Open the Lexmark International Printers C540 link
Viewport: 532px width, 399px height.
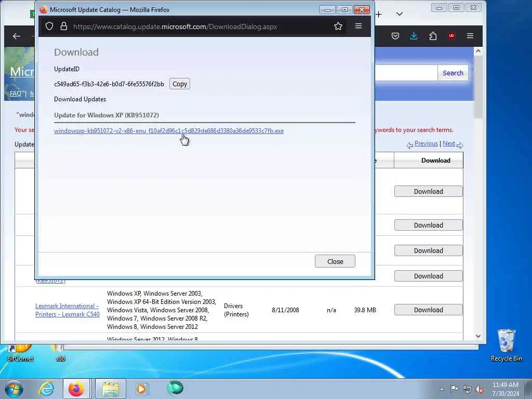pyautogui.click(x=68, y=310)
